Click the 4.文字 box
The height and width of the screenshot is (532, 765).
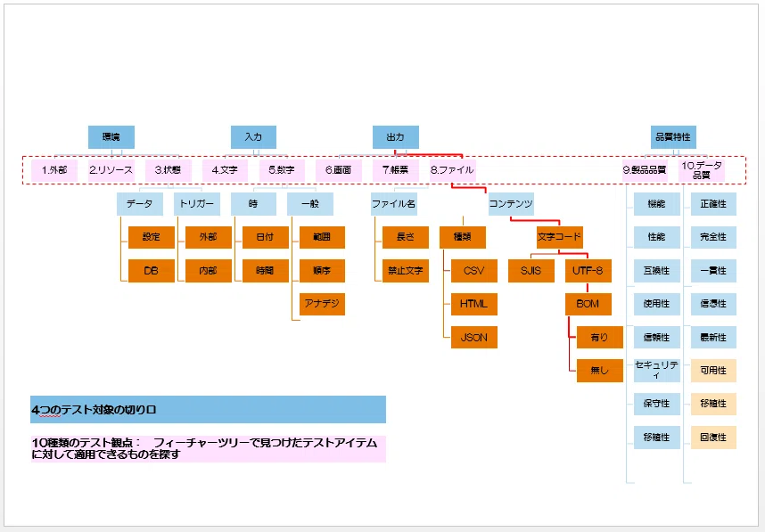[x=225, y=170]
